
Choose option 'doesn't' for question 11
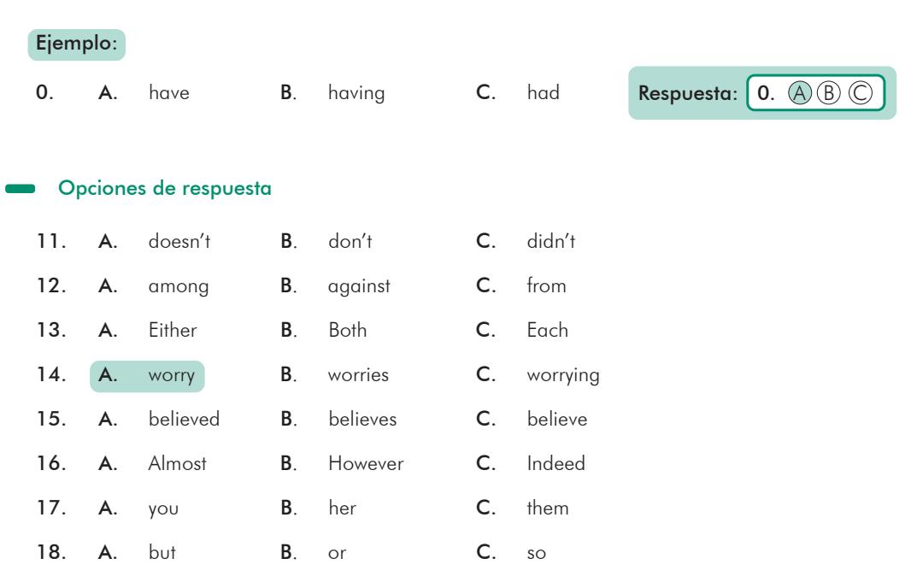pos(178,242)
